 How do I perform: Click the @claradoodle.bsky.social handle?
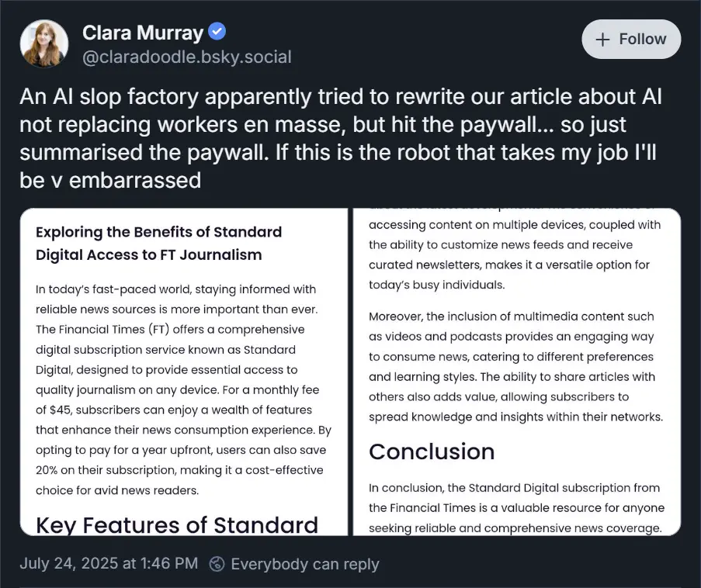click(186, 57)
